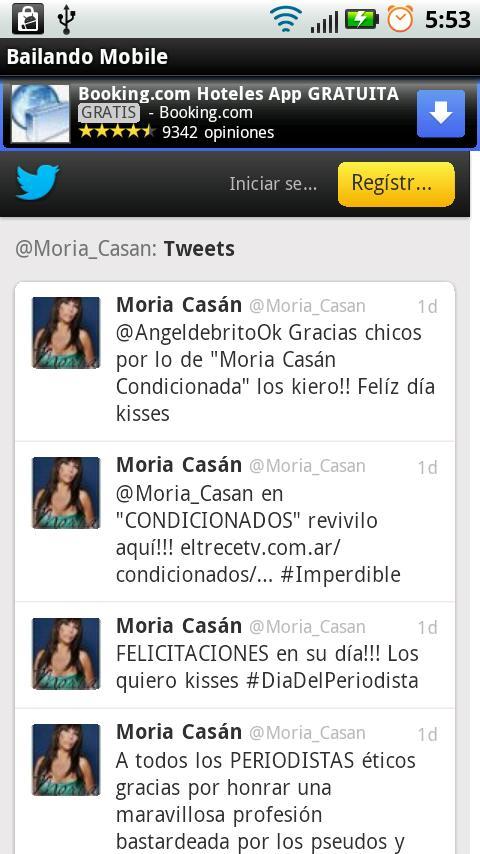Open the Booking.com app icon thumbnail
The image size is (480, 854).
coord(40,113)
